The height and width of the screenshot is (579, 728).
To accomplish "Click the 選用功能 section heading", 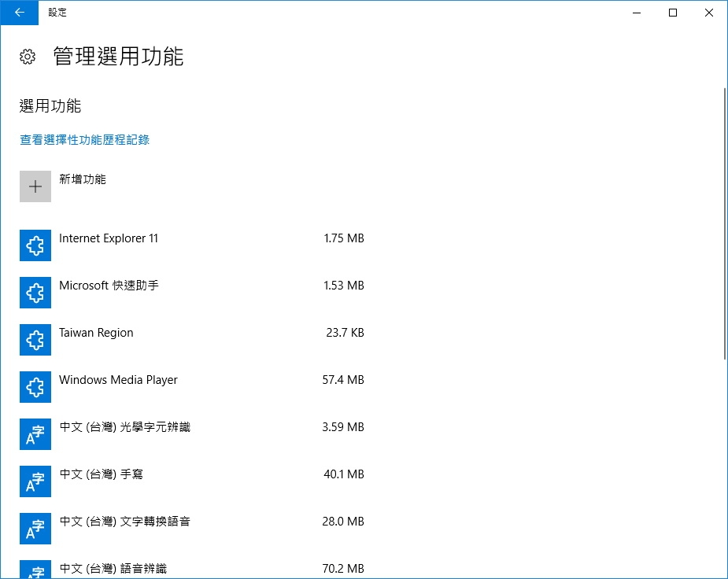I will pos(50,105).
